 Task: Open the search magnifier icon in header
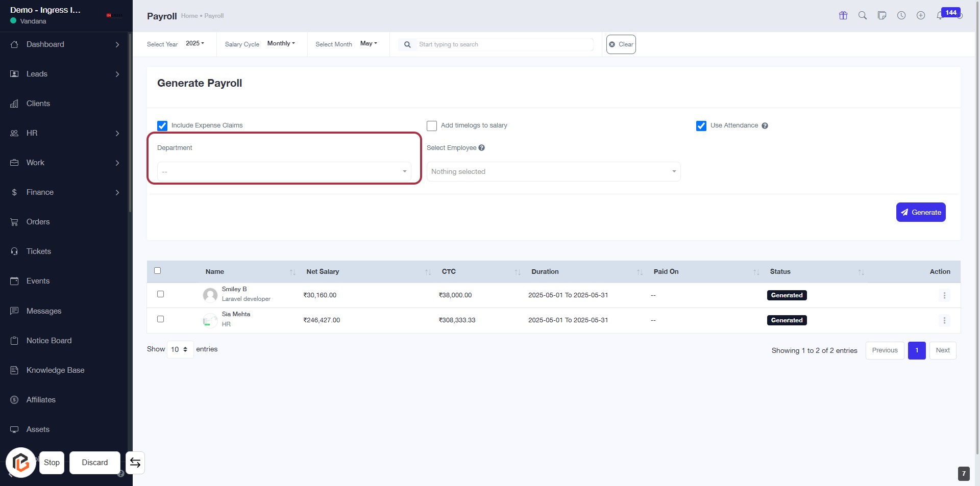click(862, 15)
